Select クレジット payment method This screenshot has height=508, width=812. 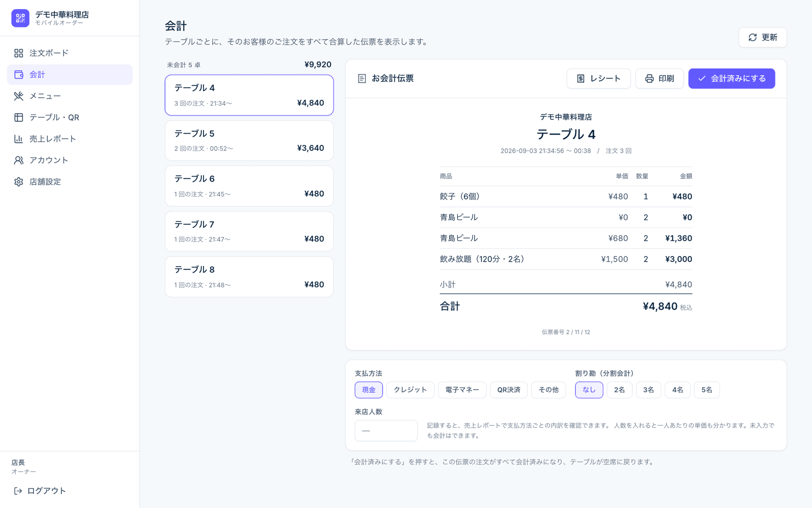(410, 390)
